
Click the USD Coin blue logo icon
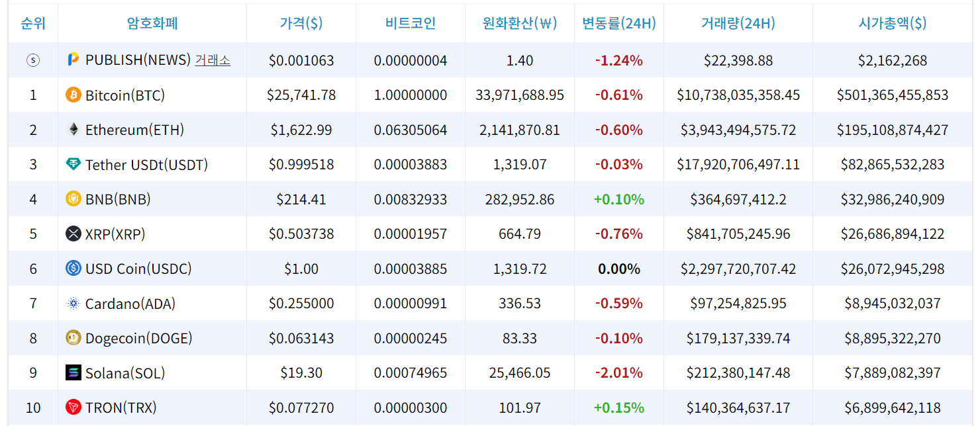pyautogui.click(x=73, y=269)
